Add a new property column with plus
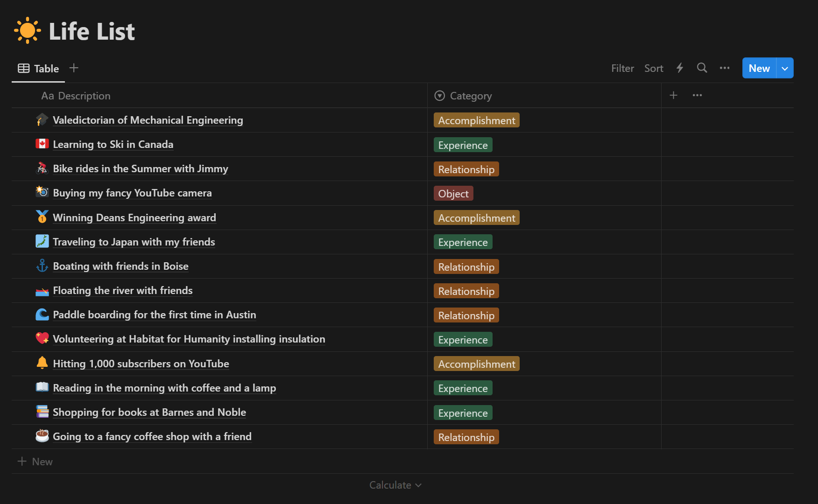 pos(673,95)
